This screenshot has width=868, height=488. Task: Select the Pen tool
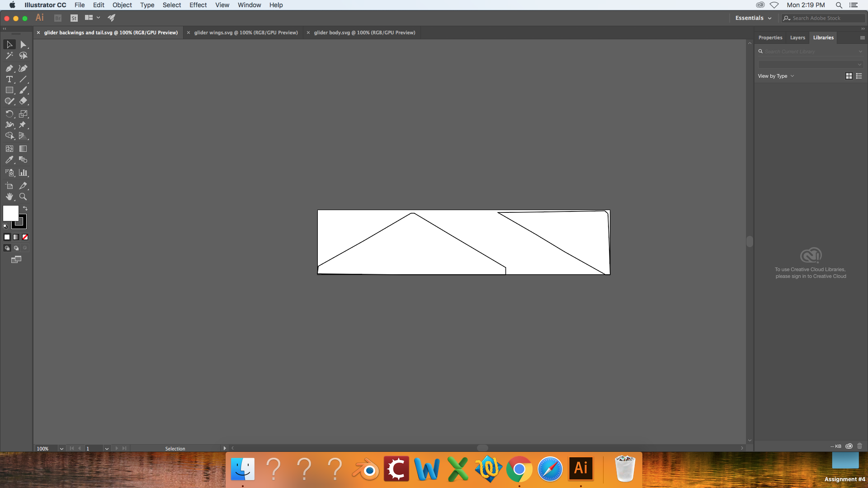9,67
